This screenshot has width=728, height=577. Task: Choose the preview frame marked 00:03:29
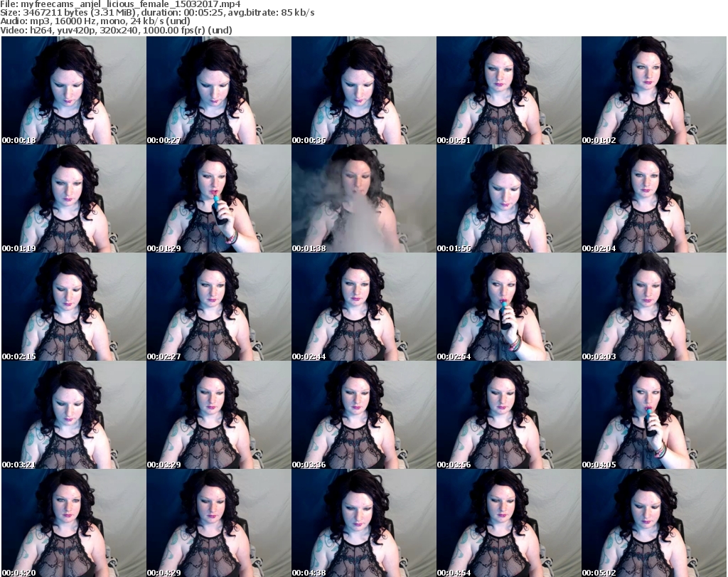(219, 415)
